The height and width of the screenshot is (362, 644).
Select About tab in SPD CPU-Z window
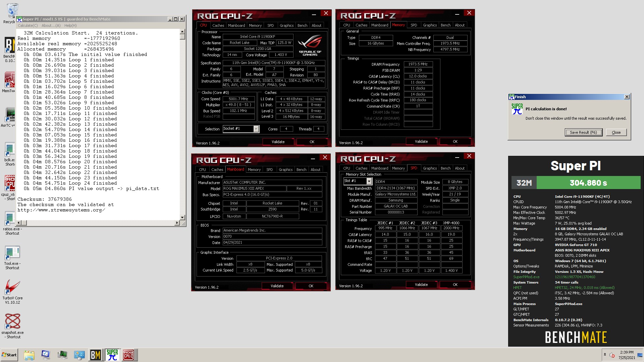pos(460,168)
